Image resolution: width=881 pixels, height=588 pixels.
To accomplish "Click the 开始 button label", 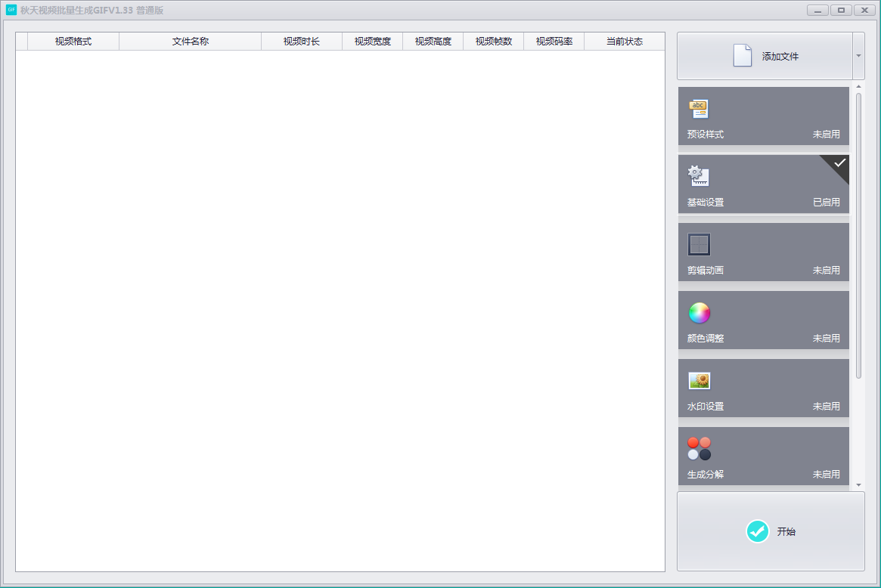I will (786, 532).
